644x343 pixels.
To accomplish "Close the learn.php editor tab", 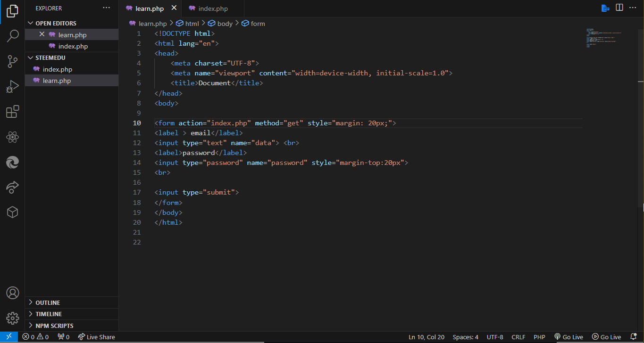I will (x=174, y=8).
